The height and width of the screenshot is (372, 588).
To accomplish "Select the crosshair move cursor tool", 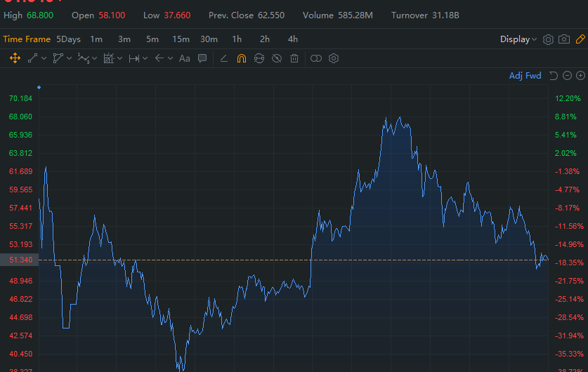I will click(15, 58).
